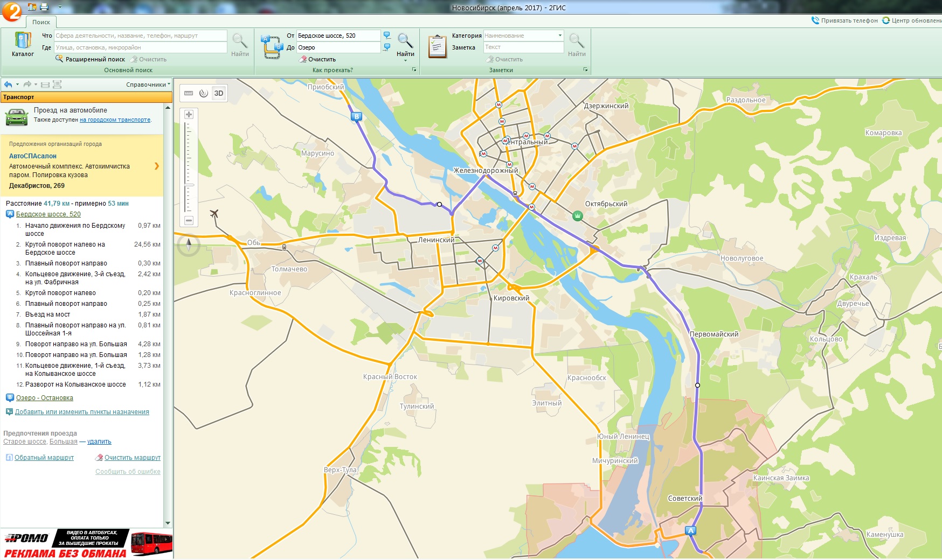The height and width of the screenshot is (560, 942).
Task: Click the map zoom in plus button
Action: point(189,115)
